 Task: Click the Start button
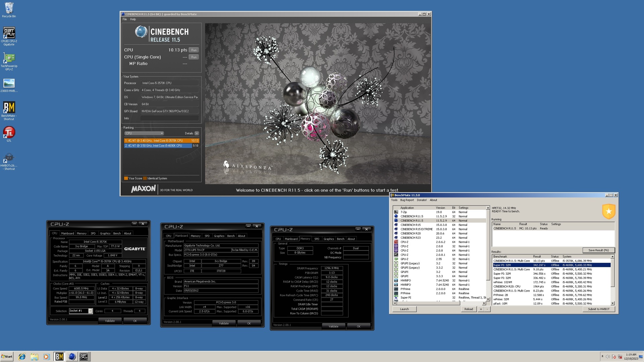[7, 357]
